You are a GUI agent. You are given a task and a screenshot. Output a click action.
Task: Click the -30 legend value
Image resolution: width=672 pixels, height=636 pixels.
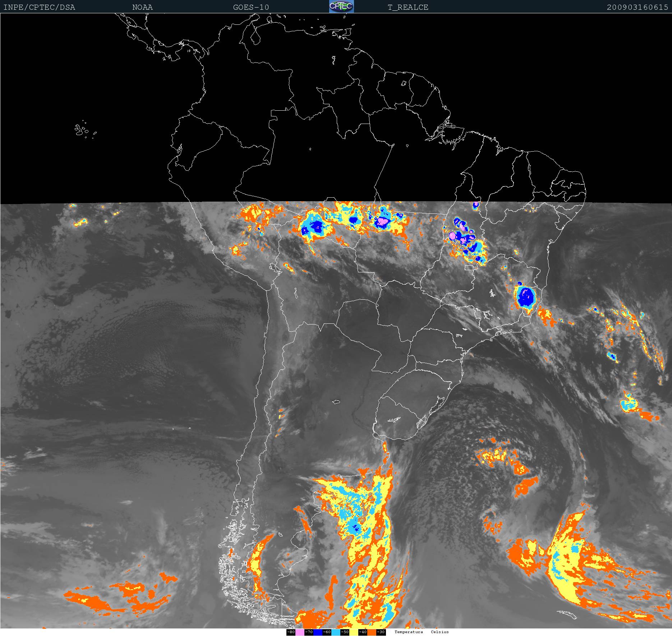[x=381, y=632]
